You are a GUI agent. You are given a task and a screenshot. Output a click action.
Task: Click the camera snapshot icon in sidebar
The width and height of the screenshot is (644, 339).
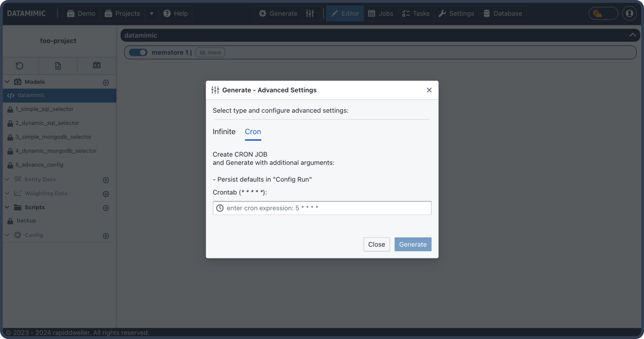97,65
